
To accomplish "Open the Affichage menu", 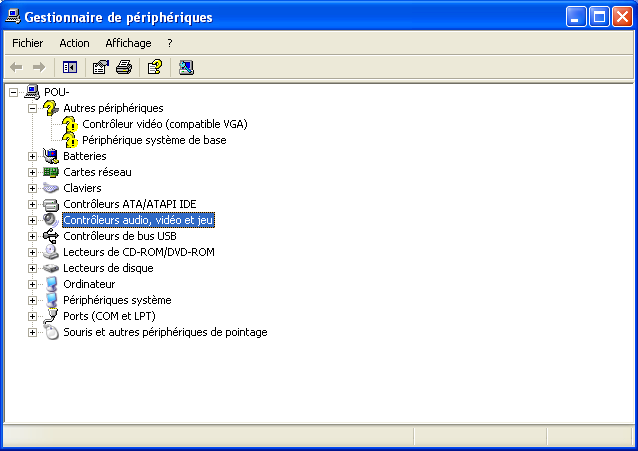I will 128,43.
